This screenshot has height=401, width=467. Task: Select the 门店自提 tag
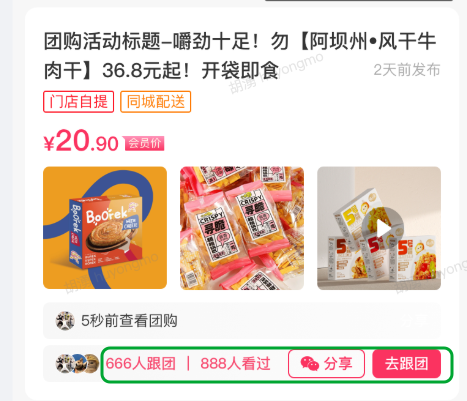(x=79, y=102)
